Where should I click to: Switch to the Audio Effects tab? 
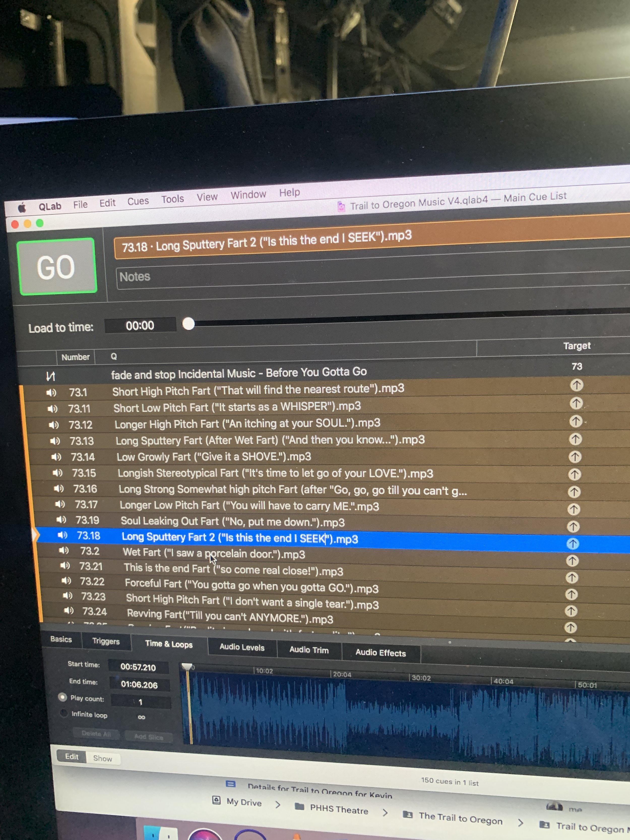381,653
